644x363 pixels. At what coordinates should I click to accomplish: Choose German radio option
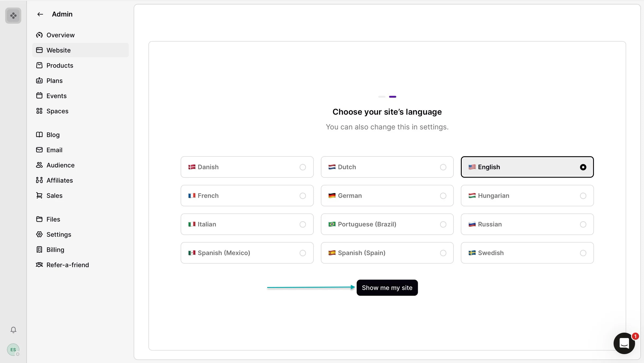443,196
